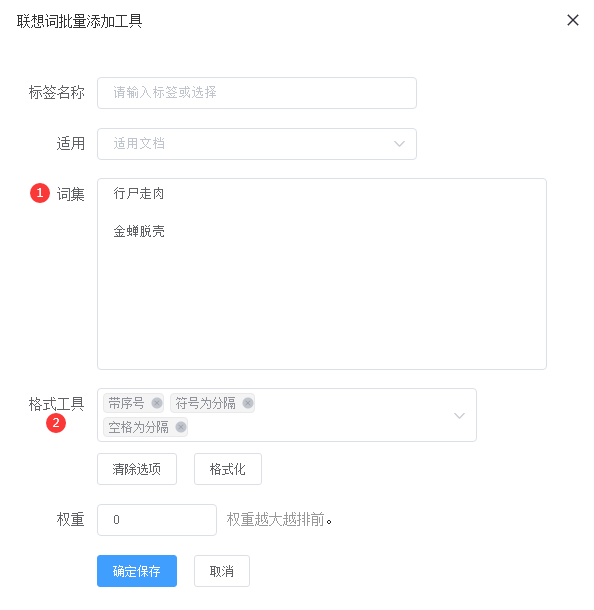Place cursor on 行尸走肉 line
594x610 pixels.
click(x=139, y=193)
